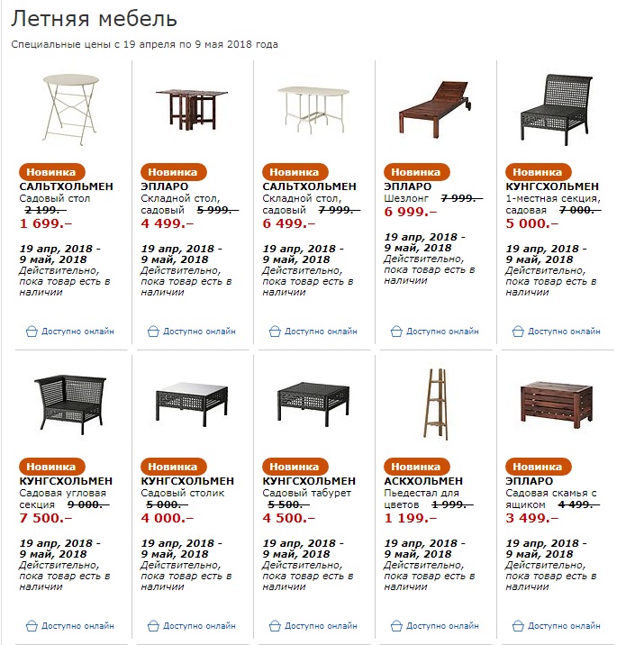The height and width of the screenshot is (645, 644).
Task: Click Новинка badge on КУНГСХОЛЬМЕН Садовый табурет
Action: coord(295,467)
